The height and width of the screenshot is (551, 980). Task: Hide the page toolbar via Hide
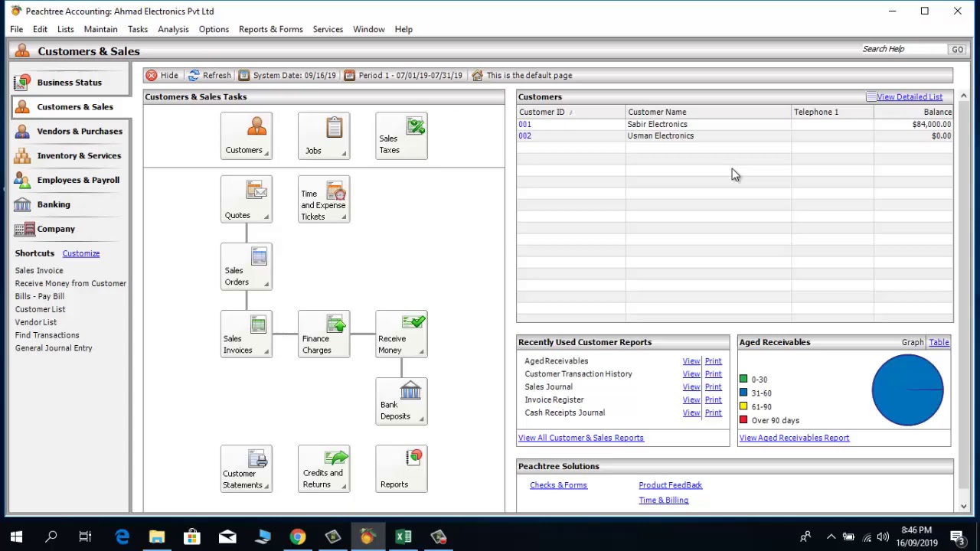coord(162,75)
